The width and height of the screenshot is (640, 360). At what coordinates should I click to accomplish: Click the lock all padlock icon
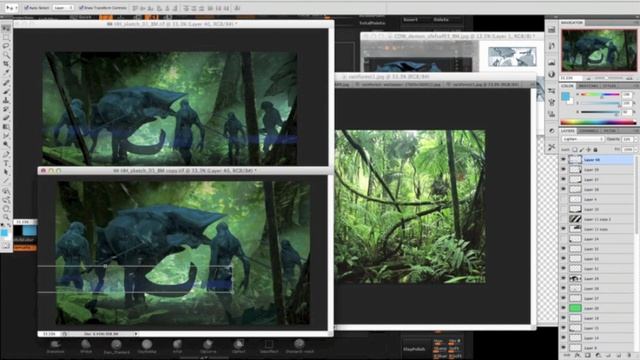[596, 149]
